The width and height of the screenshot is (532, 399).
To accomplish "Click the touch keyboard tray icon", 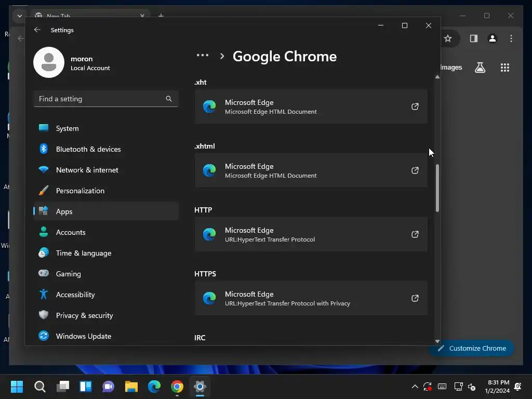I will pos(442,387).
